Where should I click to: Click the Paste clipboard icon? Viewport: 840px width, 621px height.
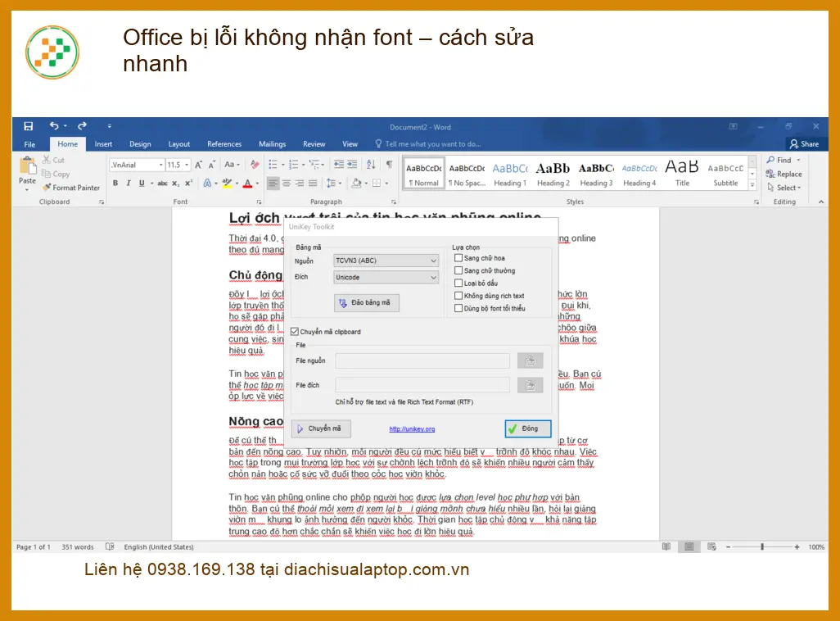click(x=27, y=166)
